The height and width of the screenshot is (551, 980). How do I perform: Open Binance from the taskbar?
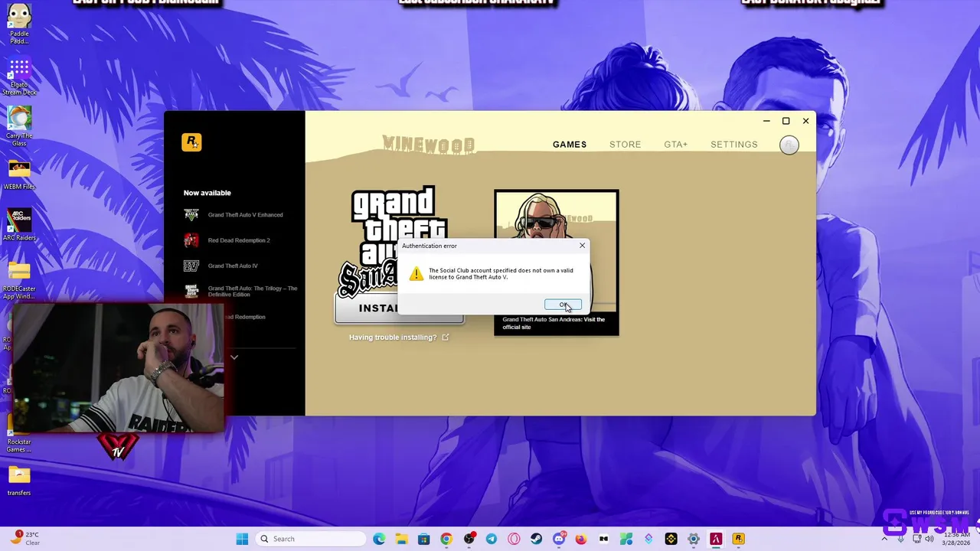tap(671, 539)
